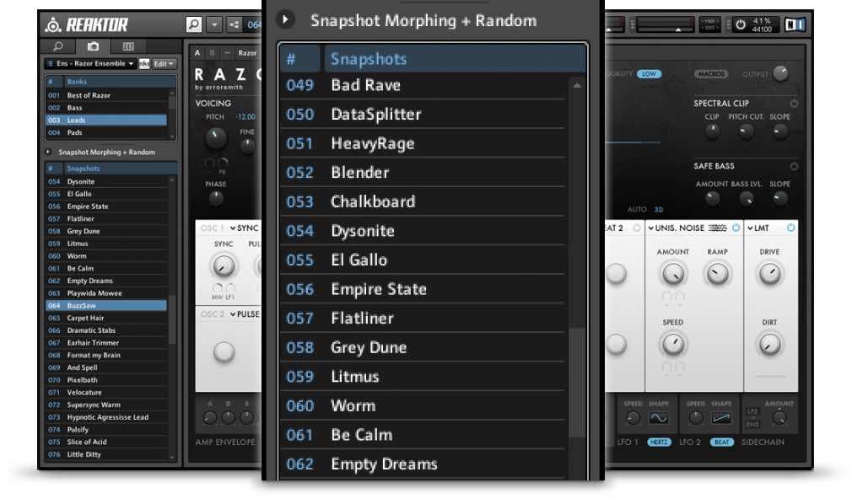The height and width of the screenshot is (504, 852).
Task: Select BuzzSaw snapshot in sidebar list
Action: tap(106, 305)
